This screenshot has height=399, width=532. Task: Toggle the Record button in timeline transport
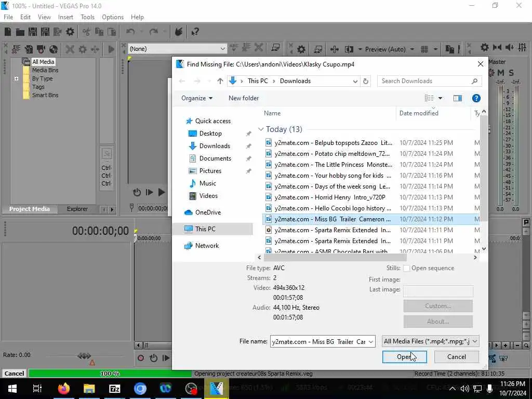141,358
